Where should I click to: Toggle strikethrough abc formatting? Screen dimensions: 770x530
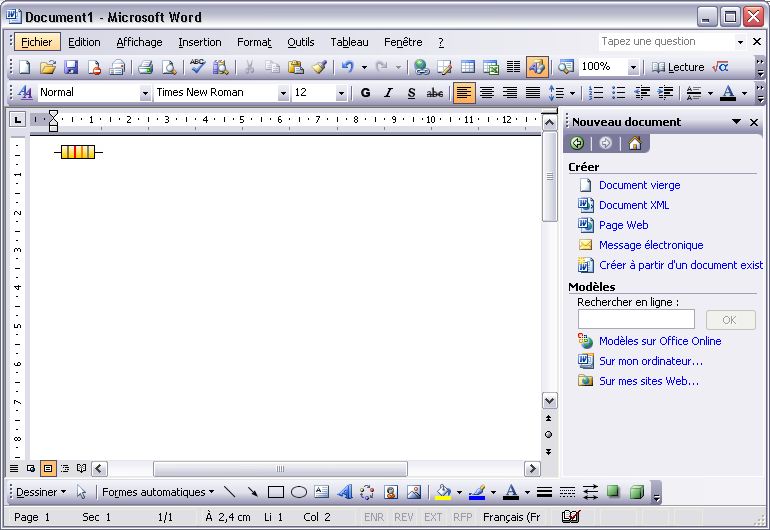pos(435,92)
